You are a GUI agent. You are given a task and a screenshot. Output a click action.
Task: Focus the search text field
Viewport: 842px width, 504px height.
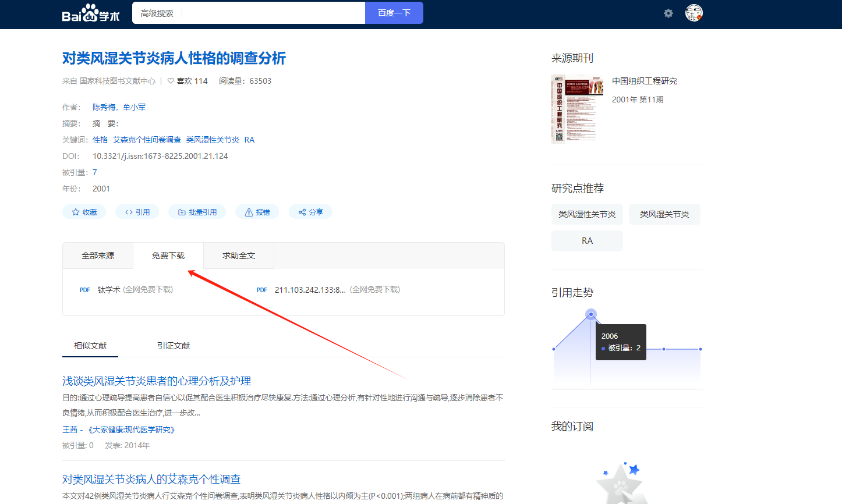[274, 13]
